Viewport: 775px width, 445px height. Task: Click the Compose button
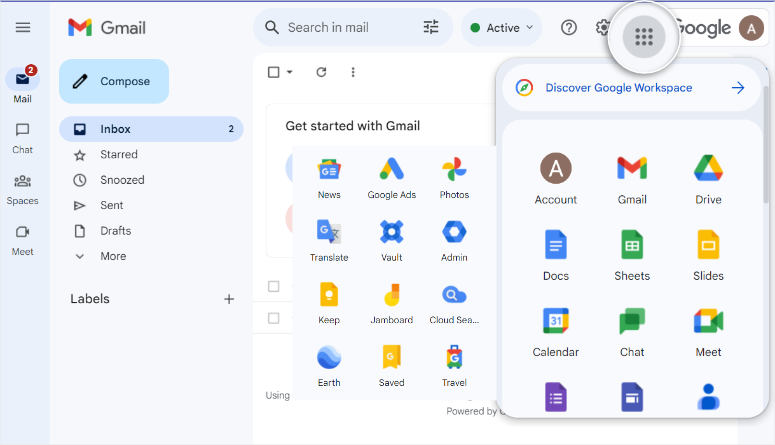pos(114,81)
